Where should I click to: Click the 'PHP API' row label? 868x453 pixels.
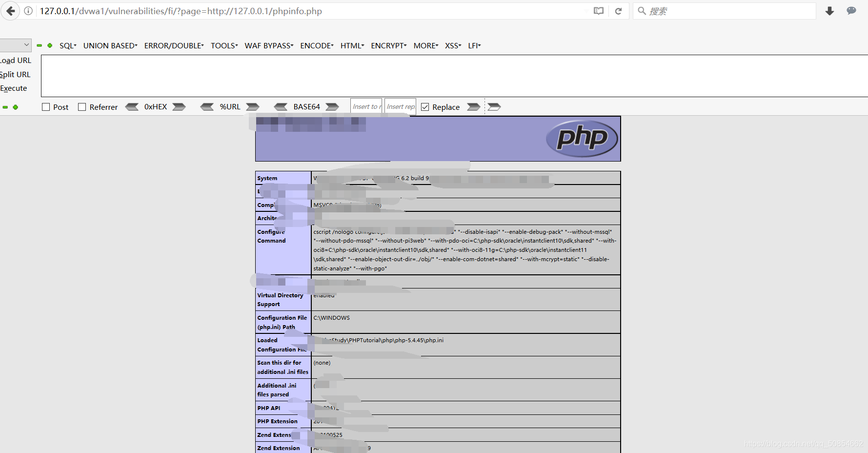[269, 408]
